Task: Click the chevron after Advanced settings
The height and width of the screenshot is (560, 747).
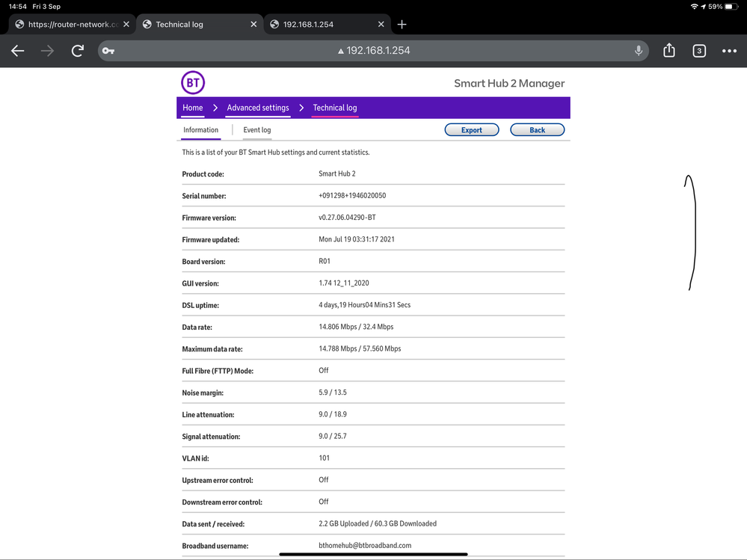Action: pos(301,108)
